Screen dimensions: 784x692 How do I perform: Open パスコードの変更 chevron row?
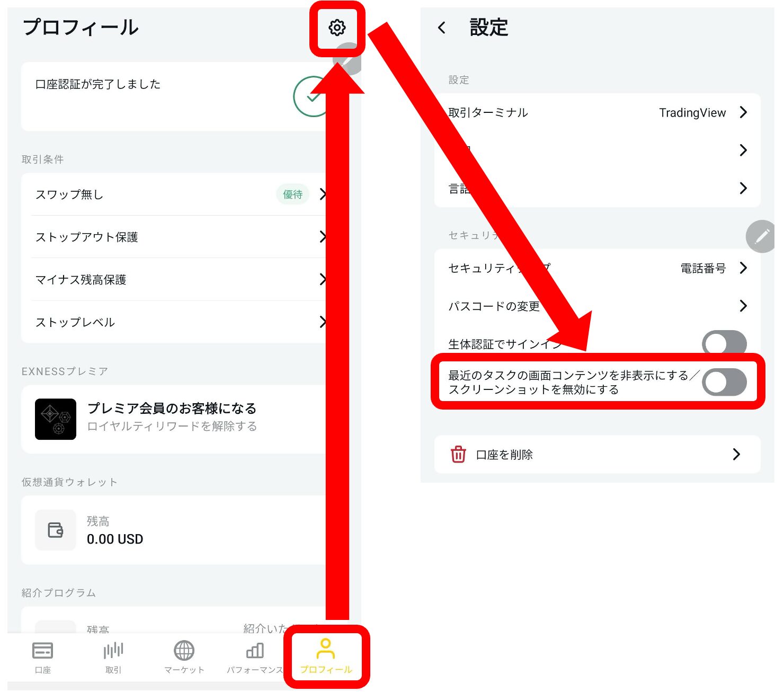point(596,306)
